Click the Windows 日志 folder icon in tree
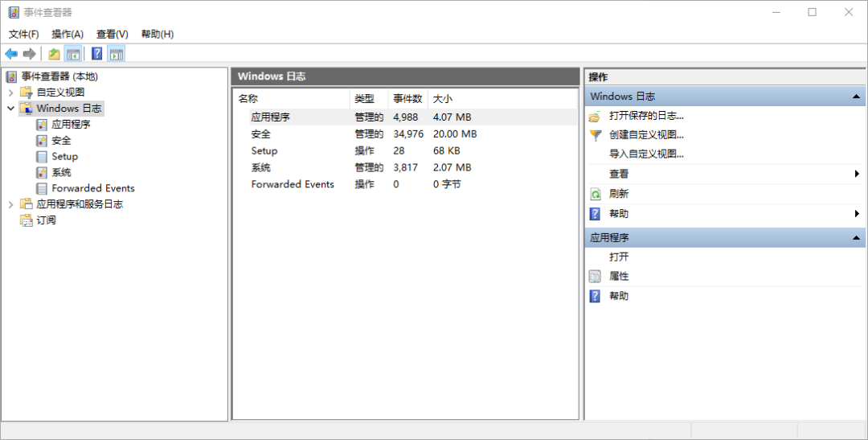This screenshot has height=440, width=868. (26, 108)
